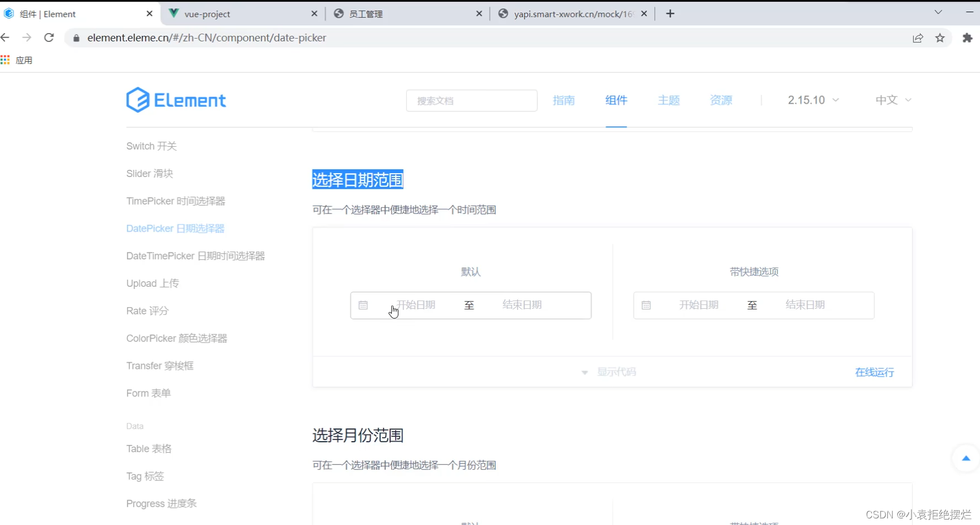Expand 显示代码 to show code
980x525 pixels.
[609, 372]
